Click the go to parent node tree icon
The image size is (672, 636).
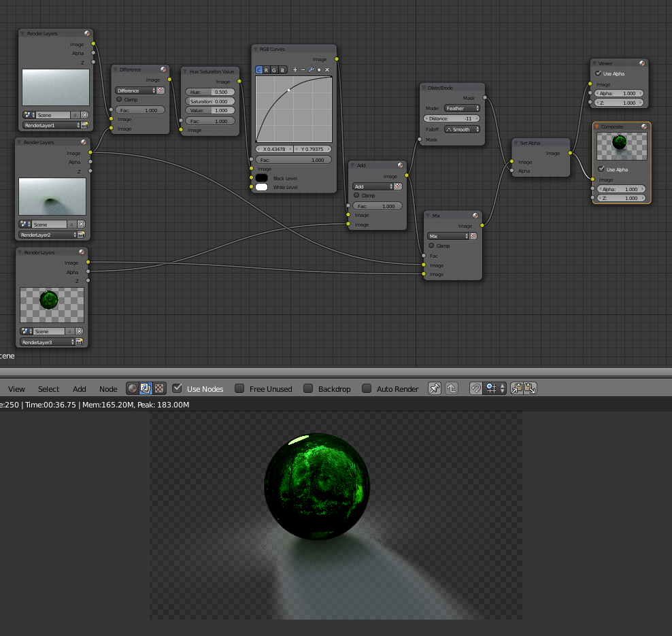pos(452,388)
